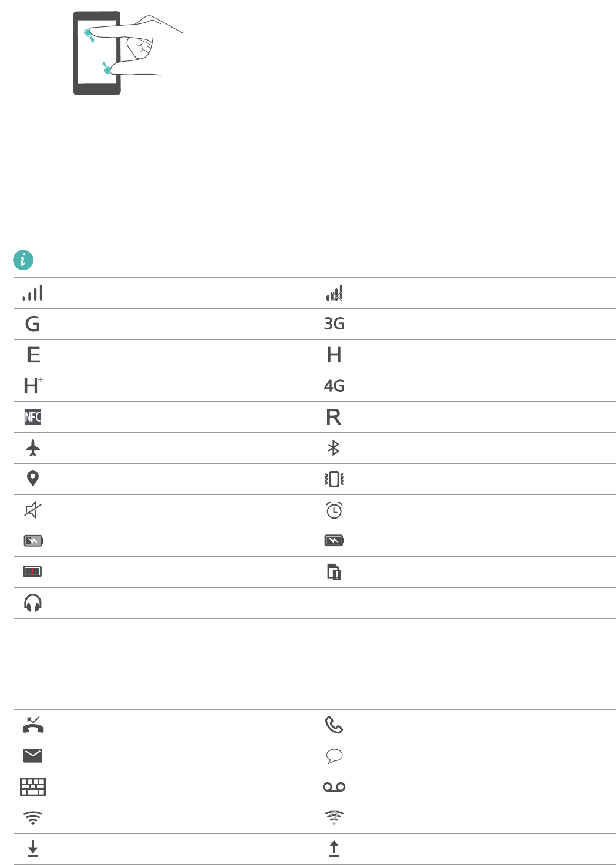Click the Bluetooth symbol icon
Screen dimensions: 616x865
coord(334,448)
